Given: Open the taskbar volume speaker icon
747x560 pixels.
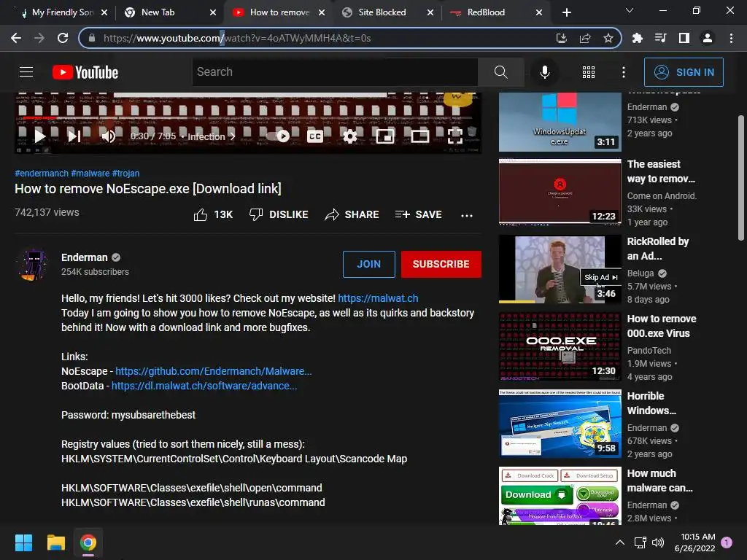Looking at the screenshot, I should point(658,542).
